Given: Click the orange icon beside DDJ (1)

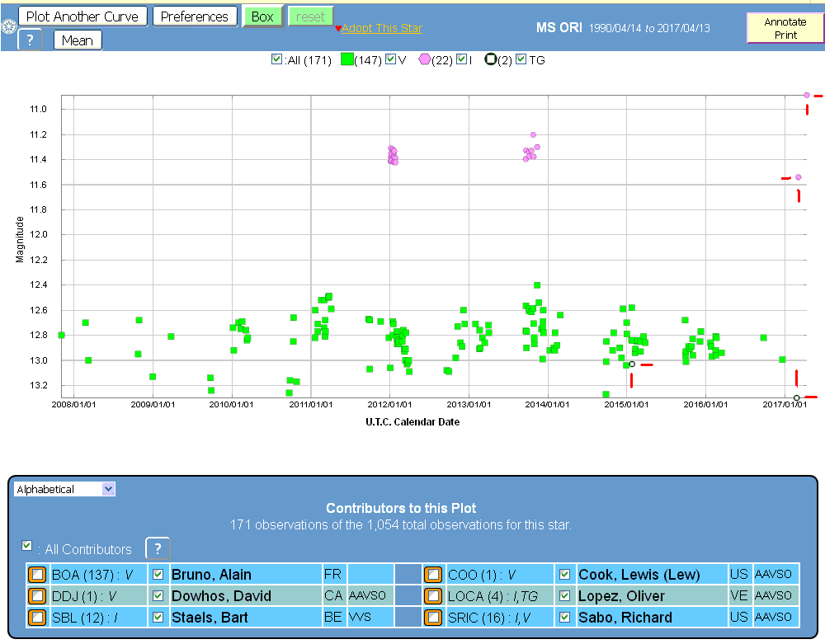Looking at the screenshot, I should (x=37, y=595).
